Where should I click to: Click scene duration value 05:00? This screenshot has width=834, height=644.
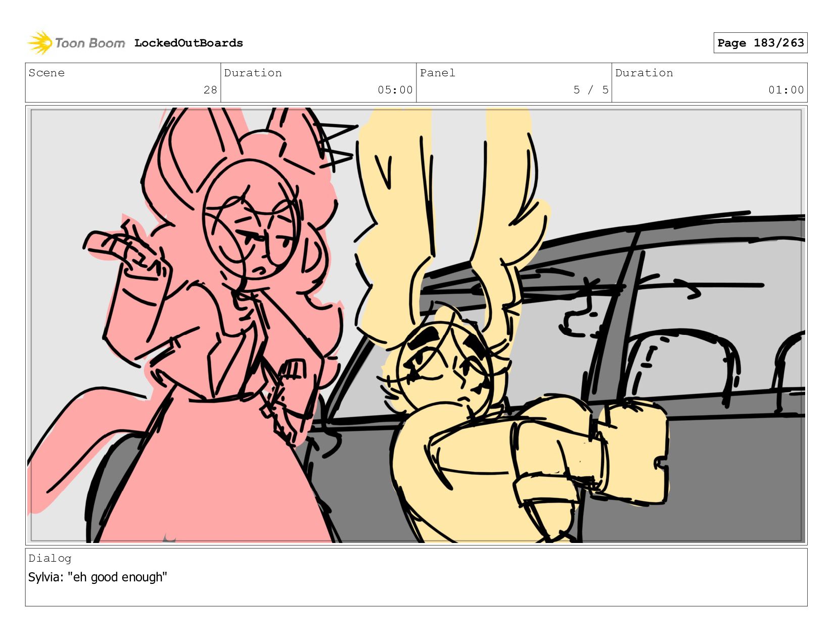[x=395, y=90]
